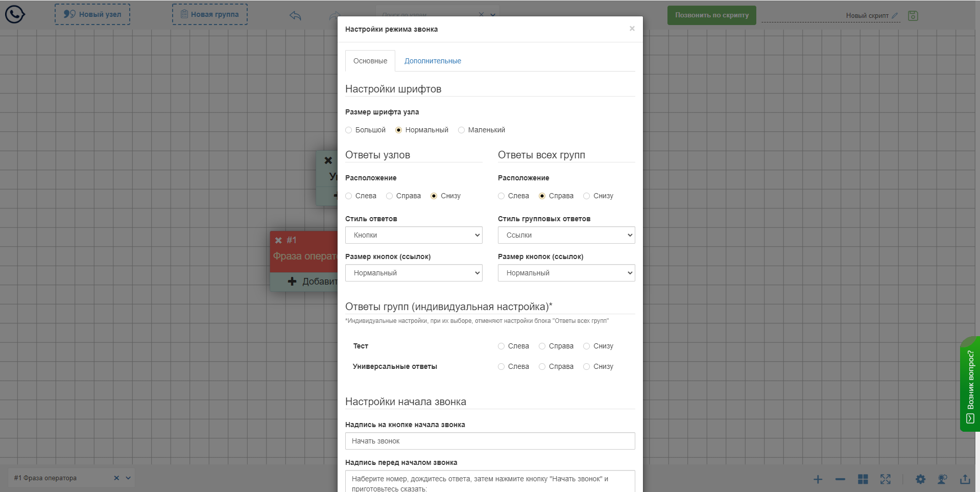Viewport: 980px width, 492px height.
Task: Expand the node search dropdown chevron
Action: pos(493,14)
